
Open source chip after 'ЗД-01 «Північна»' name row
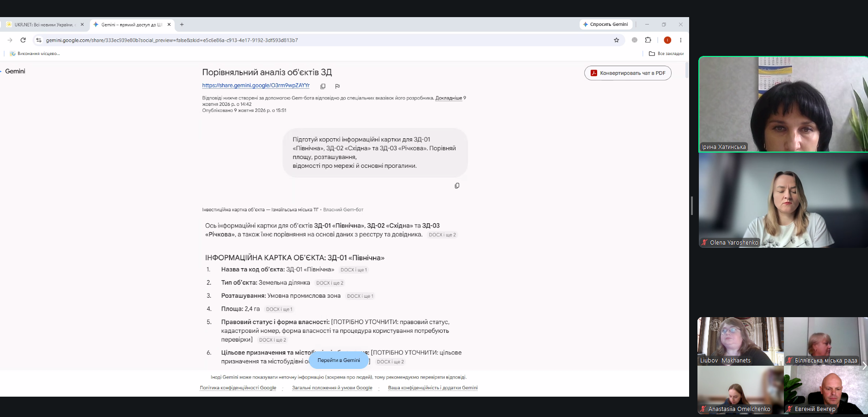[x=354, y=270]
